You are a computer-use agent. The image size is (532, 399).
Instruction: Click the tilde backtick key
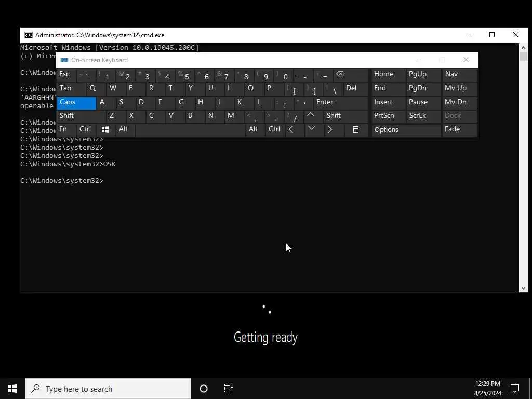point(86,75)
